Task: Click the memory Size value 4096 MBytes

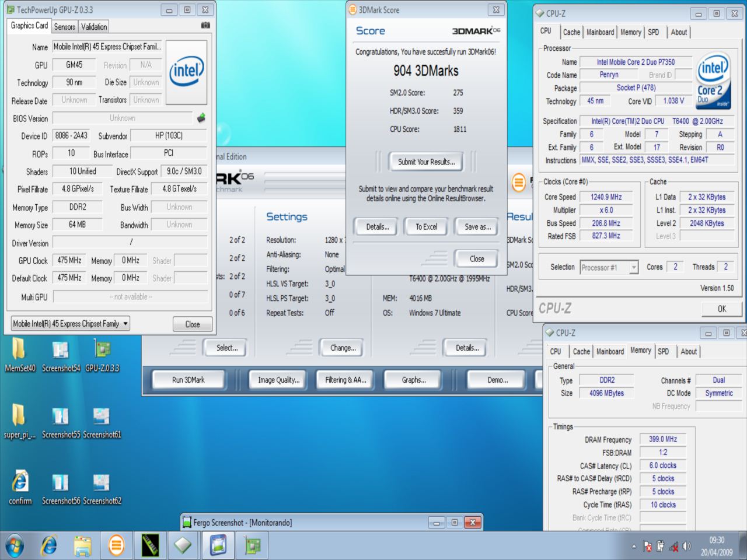Action: tap(607, 393)
